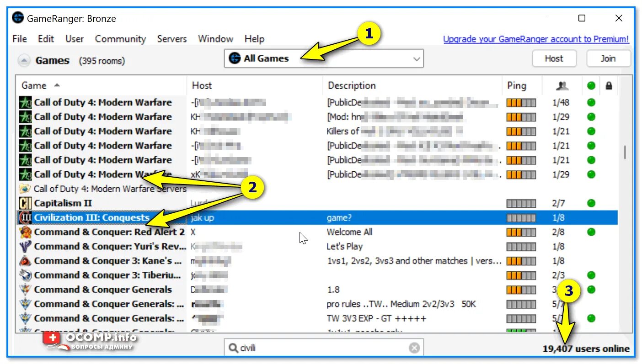Click the Command & Conquer 3: Tiberium icon

[25, 275]
